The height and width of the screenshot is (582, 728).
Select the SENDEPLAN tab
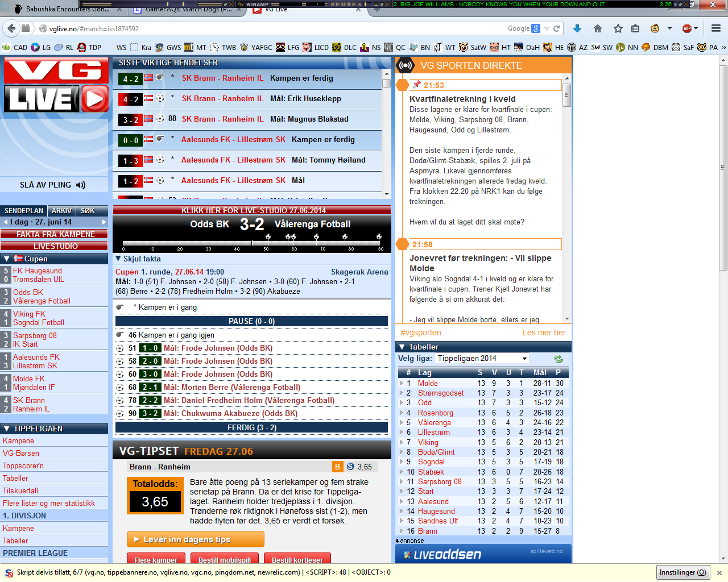pyautogui.click(x=24, y=210)
